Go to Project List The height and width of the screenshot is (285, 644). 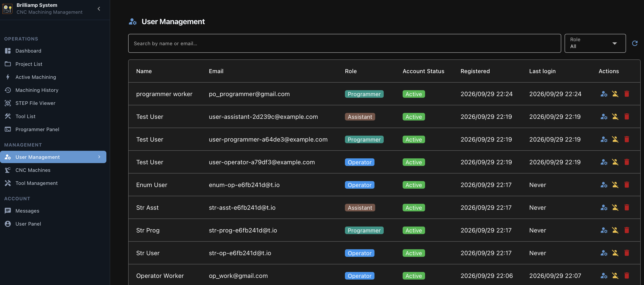click(53, 64)
